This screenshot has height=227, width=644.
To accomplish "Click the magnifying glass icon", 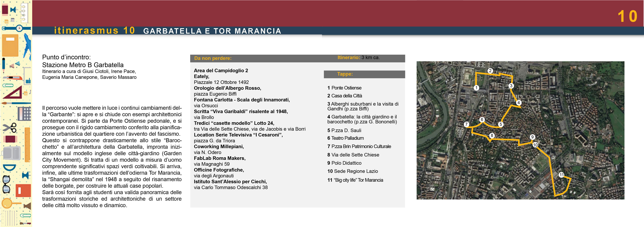I will coord(8,203).
